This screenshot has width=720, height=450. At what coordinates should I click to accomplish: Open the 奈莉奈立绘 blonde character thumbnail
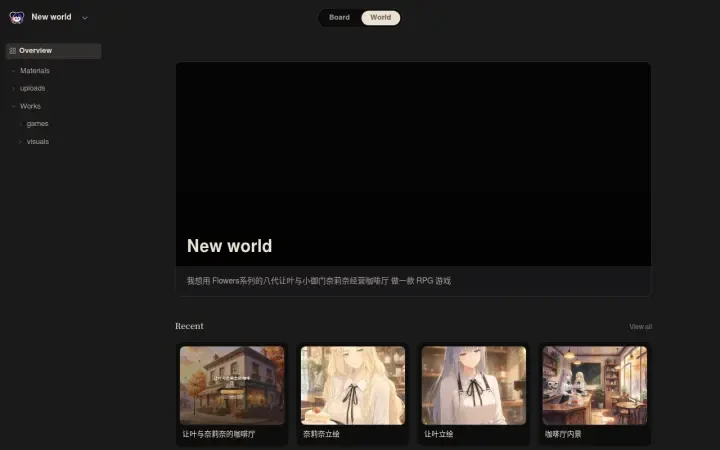point(353,385)
